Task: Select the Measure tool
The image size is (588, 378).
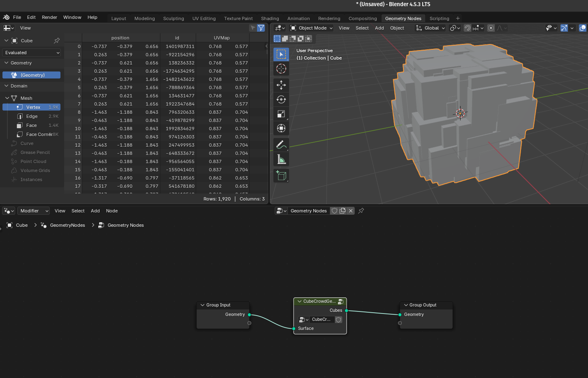Action: click(281, 159)
